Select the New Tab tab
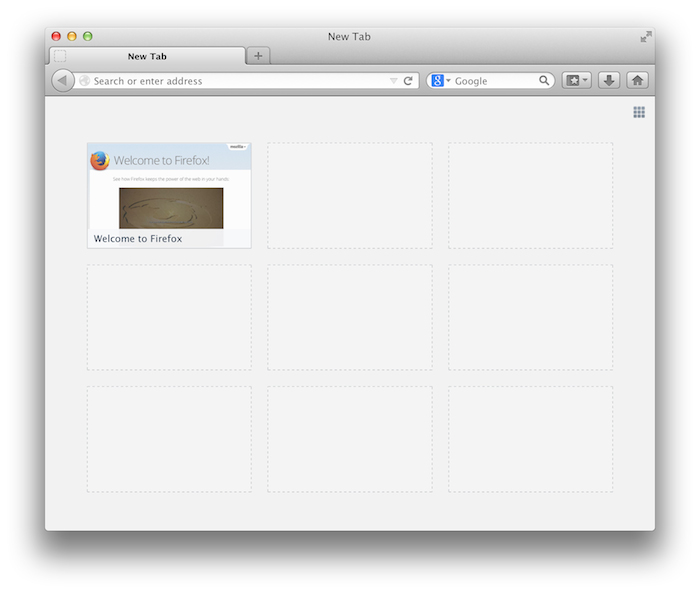 point(147,57)
